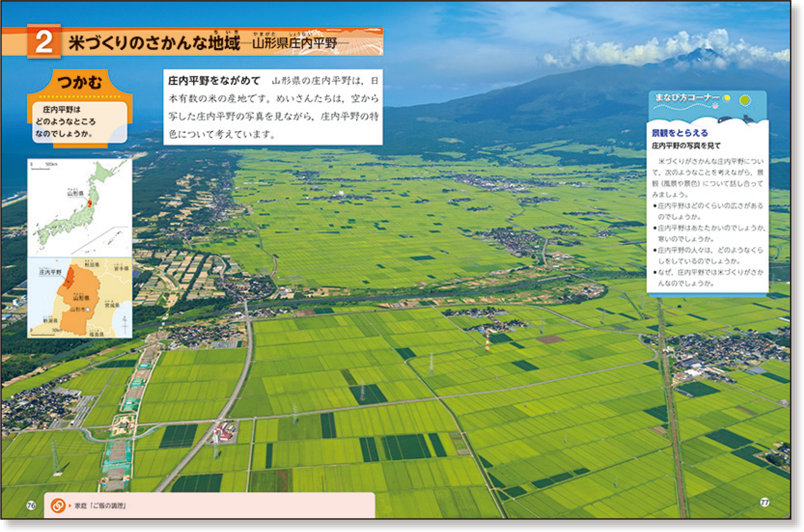This screenshot has height=532, width=804.
Task: Click the orange chain-link icon at bottom
Action: click(x=58, y=505)
